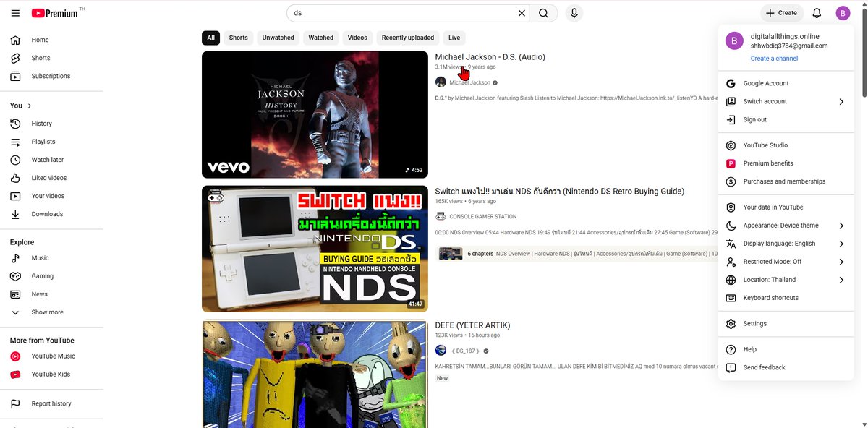
Task: Open Help from account menu
Action: [x=786, y=349]
